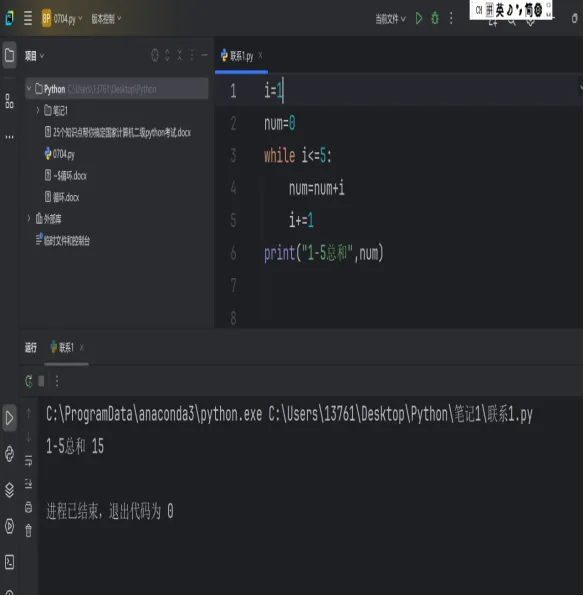The height and width of the screenshot is (596, 584).
Task: Toggle scroll to end in run console
Action: tap(29, 483)
